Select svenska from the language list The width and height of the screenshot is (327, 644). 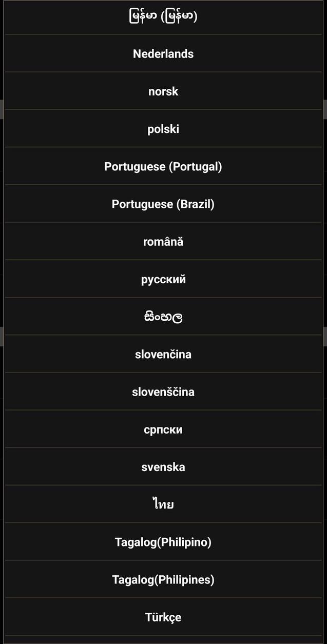[x=163, y=466]
